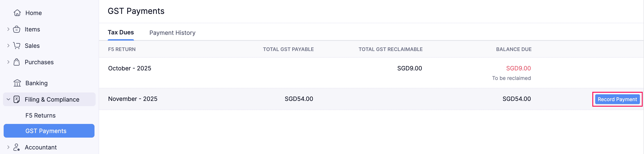Collapse the Filing & Compliance section
Viewport: 644px width, 154px height.
coord(8,99)
